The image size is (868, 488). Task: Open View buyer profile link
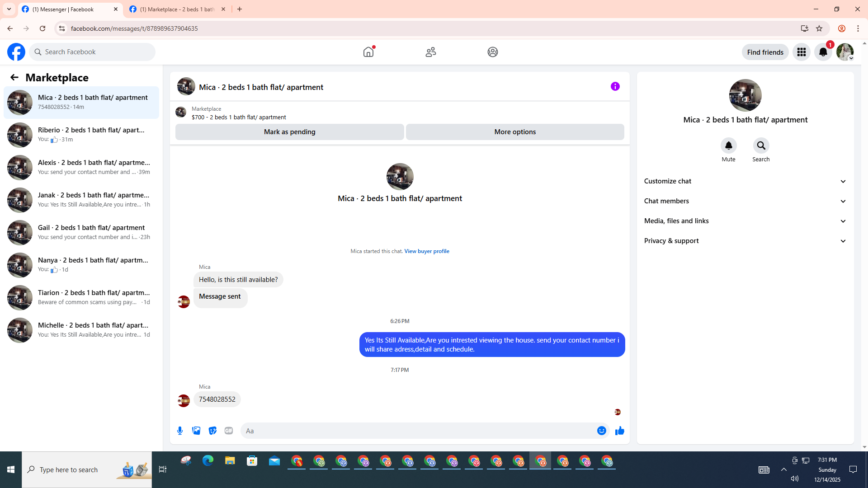point(426,251)
